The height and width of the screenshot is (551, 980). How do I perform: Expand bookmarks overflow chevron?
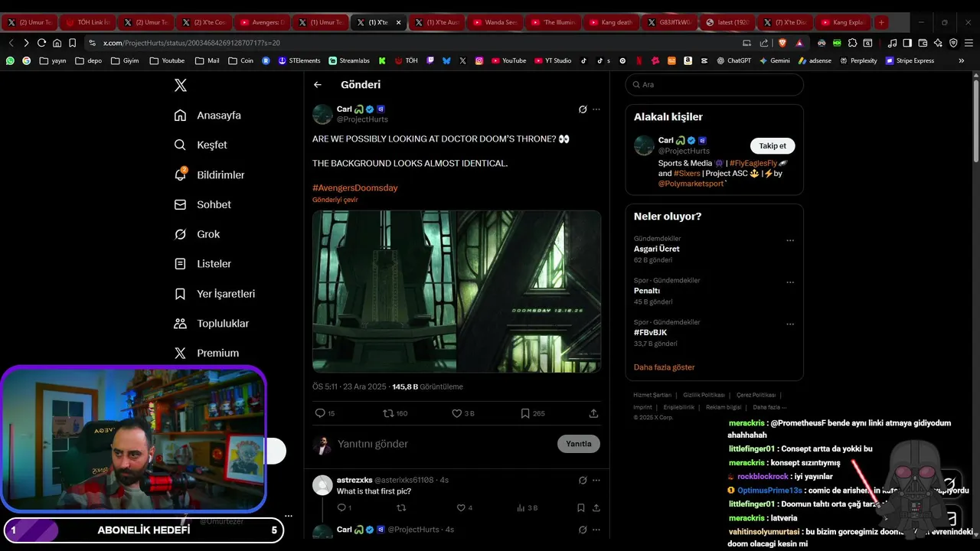coord(962,60)
